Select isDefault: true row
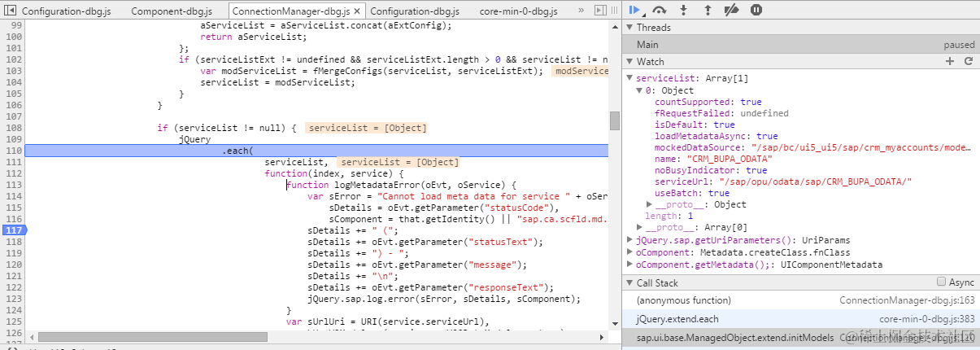Screen dimensions: 980x350 (x=695, y=125)
